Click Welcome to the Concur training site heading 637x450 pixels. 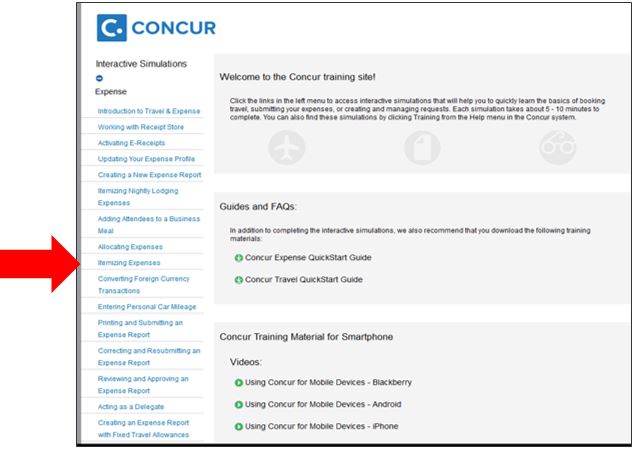297,77
